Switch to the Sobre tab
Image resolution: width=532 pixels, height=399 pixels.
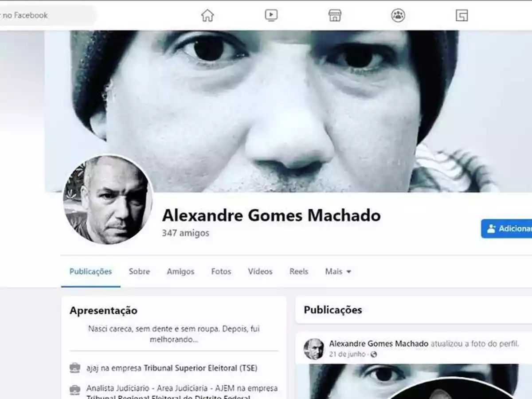pyautogui.click(x=139, y=271)
